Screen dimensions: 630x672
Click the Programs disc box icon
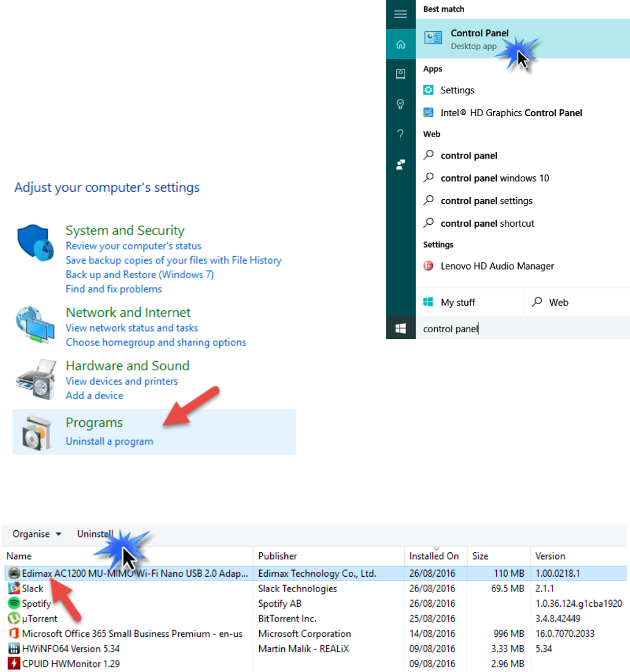[36, 433]
